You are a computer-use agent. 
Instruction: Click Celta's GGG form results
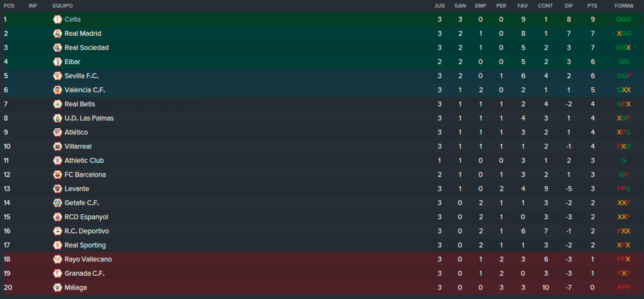(x=623, y=19)
